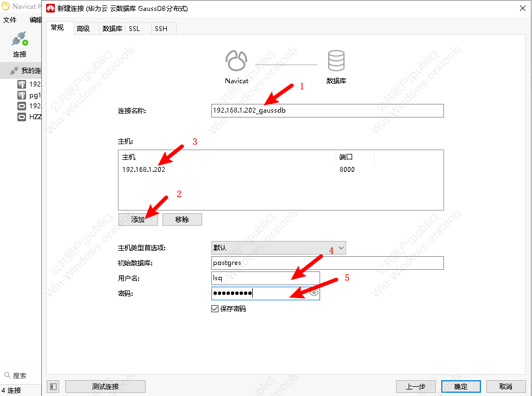Open the 主机类型首选项 dropdown
This screenshot has height=396, width=532.
(x=278, y=248)
